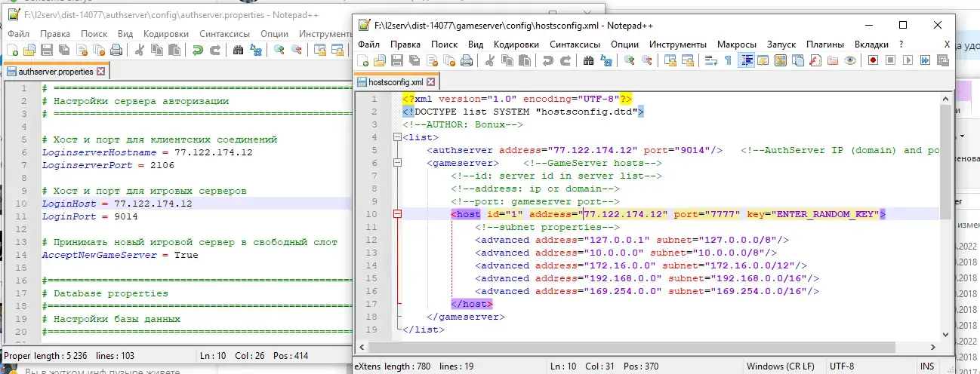Click Print icon in authserver.properties window
The image size is (980, 374).
(x=116, y=51)
